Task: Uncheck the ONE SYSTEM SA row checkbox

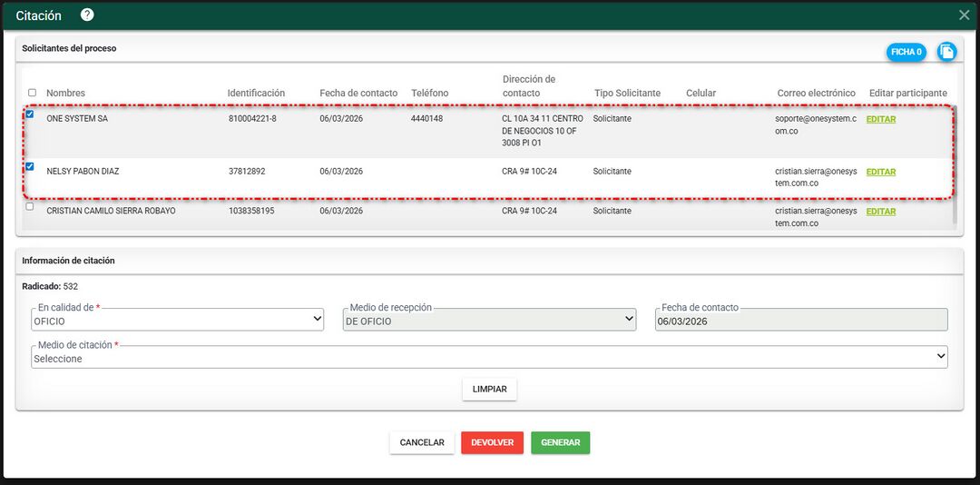Action: [30, 114]
